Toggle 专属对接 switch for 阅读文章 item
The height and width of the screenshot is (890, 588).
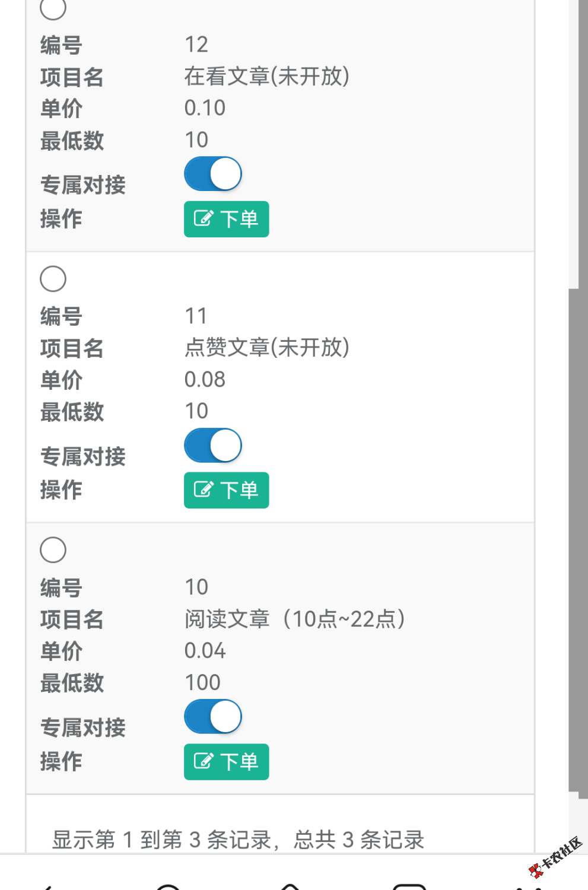coord(213,716)
